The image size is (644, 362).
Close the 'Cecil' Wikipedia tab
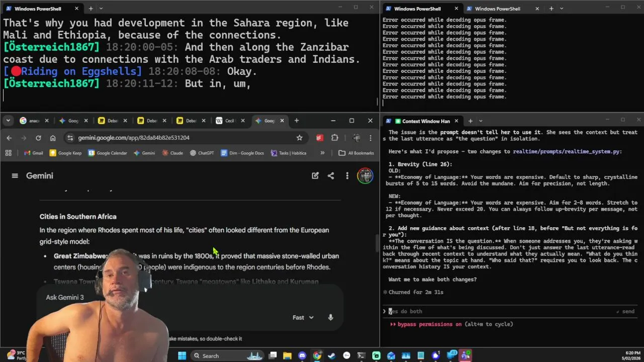[243, 121]
